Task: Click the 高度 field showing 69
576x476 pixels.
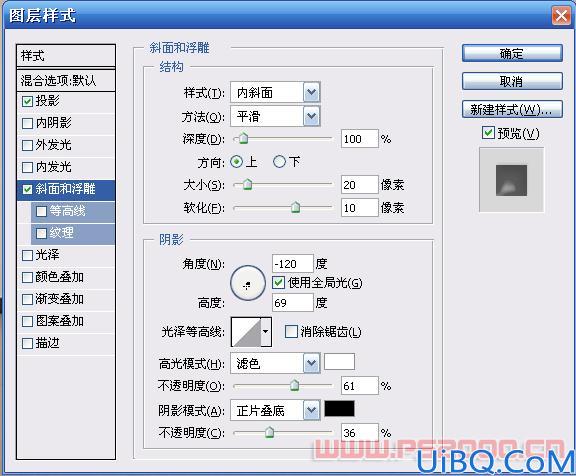Action: click(293, 303)
